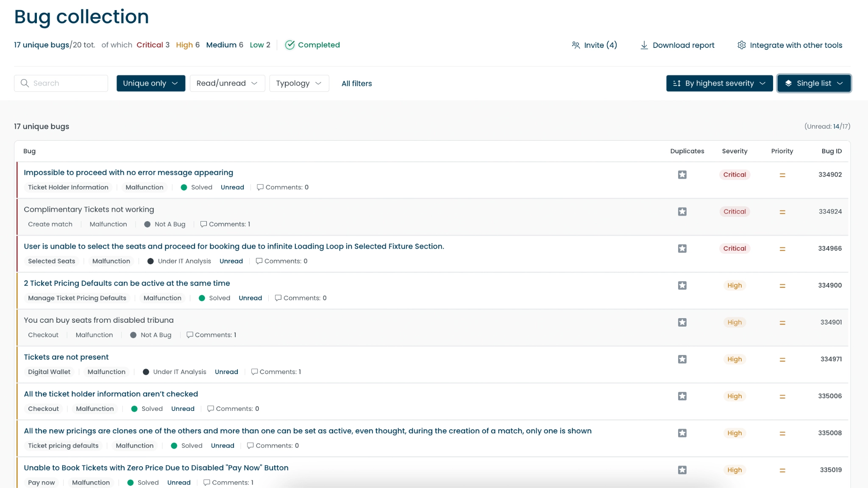Click the Invite people icon

tap(576, 45)
